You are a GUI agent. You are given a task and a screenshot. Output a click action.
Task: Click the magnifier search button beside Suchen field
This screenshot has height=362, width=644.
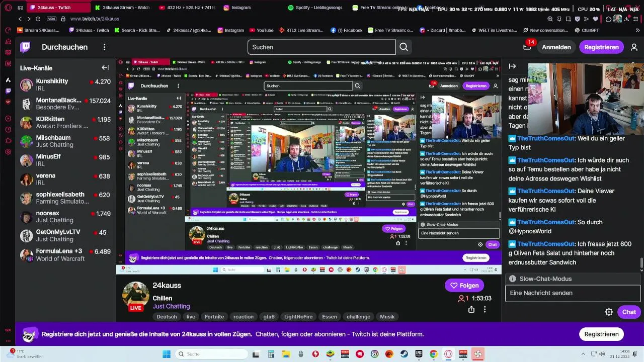(404, 47)
